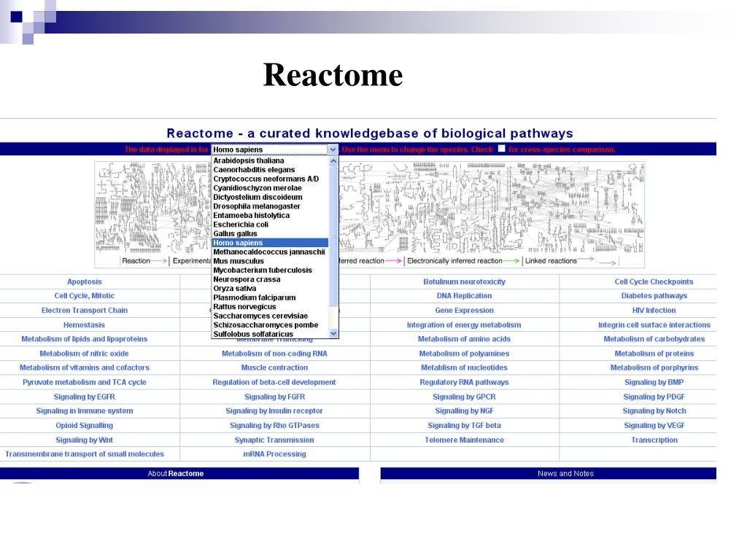Open Metabolism of polyamines link
This screenshot has height=560, width=747.
465,354
